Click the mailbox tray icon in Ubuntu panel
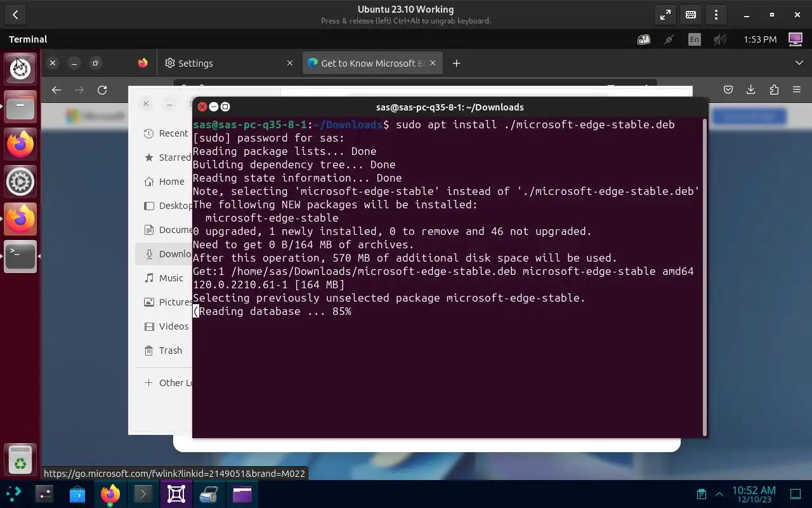 pyautogui.click(x=643, y=39)
